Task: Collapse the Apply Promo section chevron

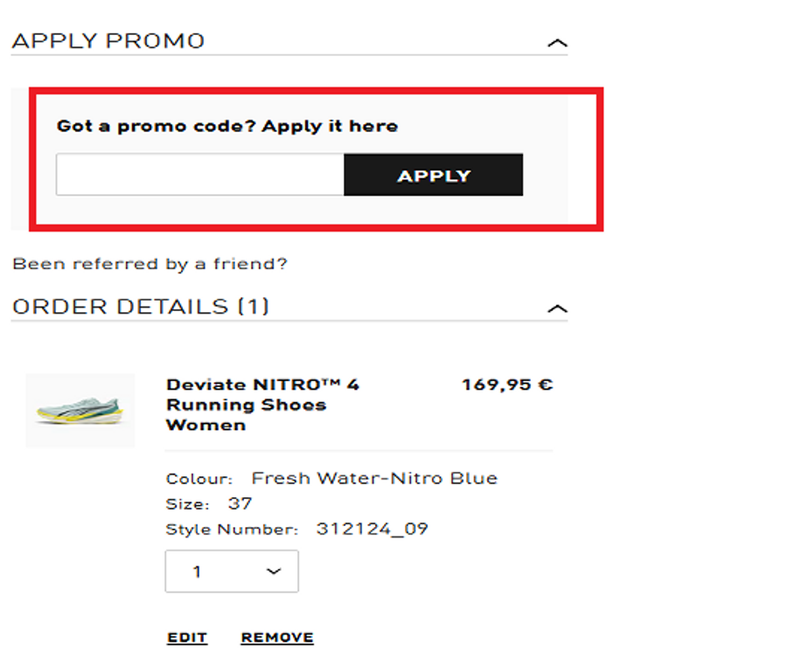Action: tap(557, 43)
